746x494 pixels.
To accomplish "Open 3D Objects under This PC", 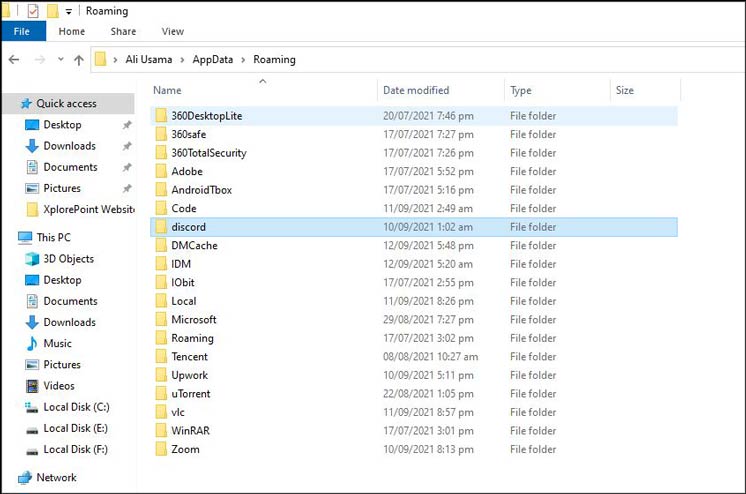I will 69,258.
